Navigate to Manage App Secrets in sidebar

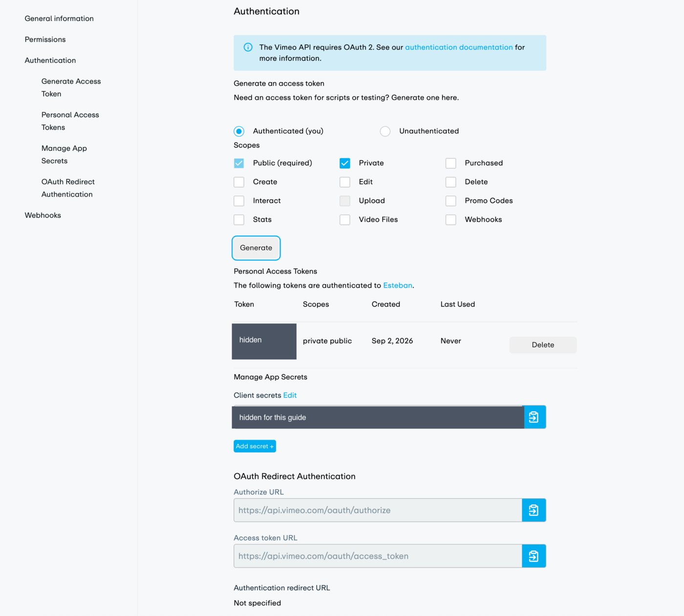pyautogui.click(x=64, y=154)
